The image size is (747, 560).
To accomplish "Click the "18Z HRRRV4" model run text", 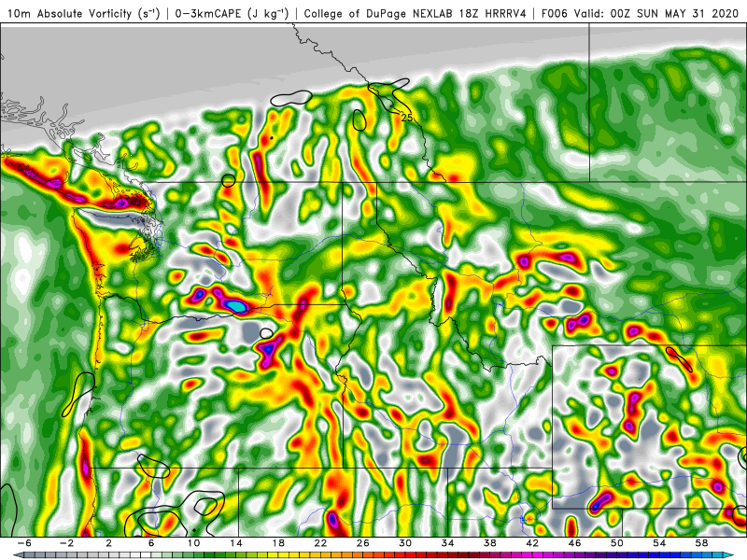I will pos(492,14).
